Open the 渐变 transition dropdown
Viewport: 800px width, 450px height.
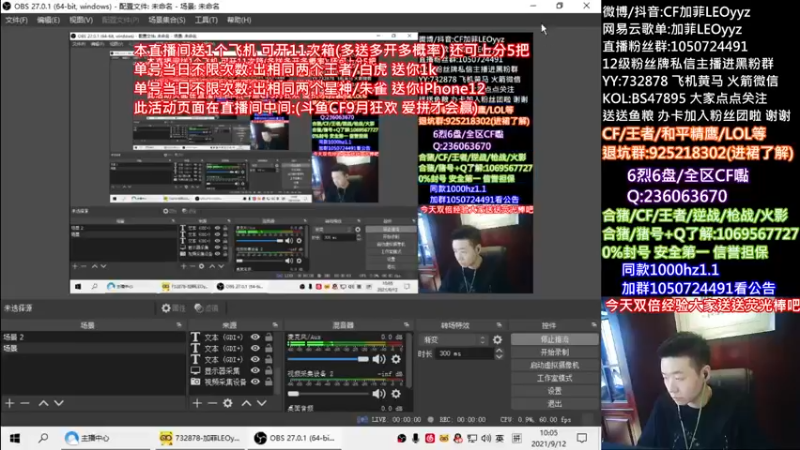pyautogui.click(x=453, y=339)
